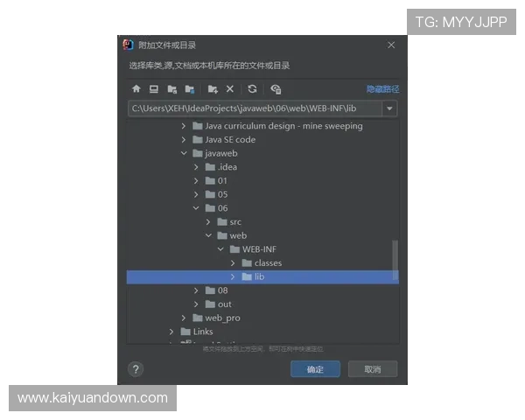Click the 取消 cancel button
Viewport: 525px width, 420px height.
[x=372, y=369]
